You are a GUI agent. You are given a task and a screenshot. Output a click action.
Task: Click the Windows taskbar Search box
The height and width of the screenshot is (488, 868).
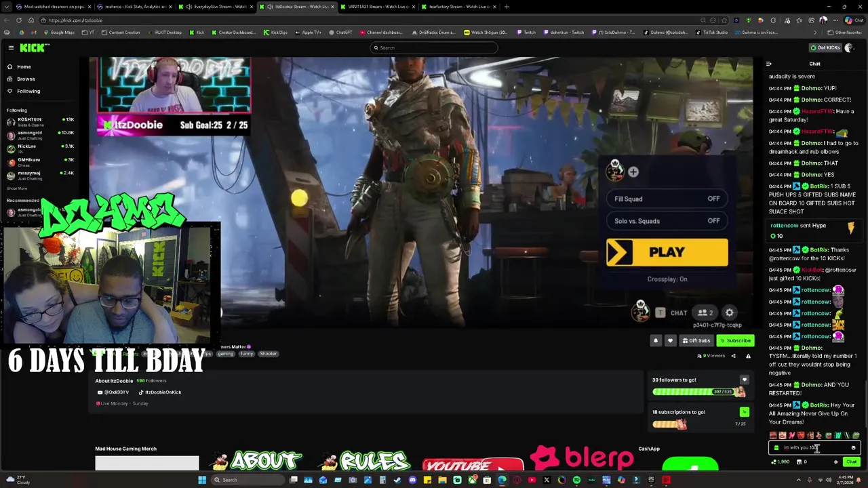pos(248,480)
